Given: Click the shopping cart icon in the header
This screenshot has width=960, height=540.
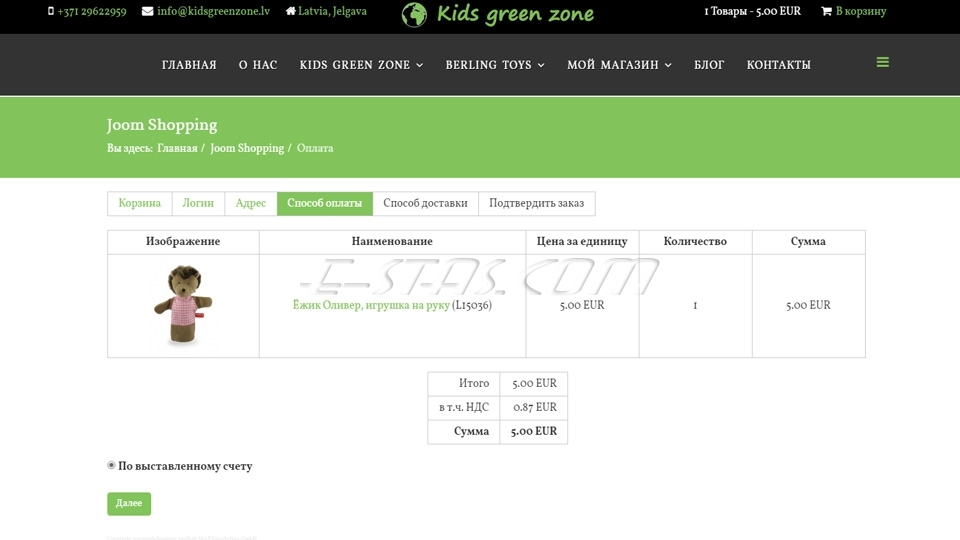Looking at the screenshot, I should 826,11.
